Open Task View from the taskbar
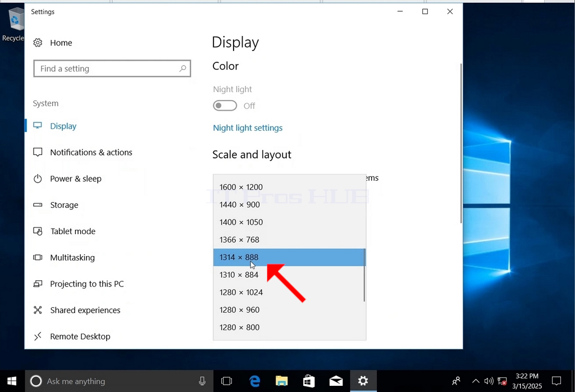The width and height of the screenshot is (575, 392). click(227, 381)
